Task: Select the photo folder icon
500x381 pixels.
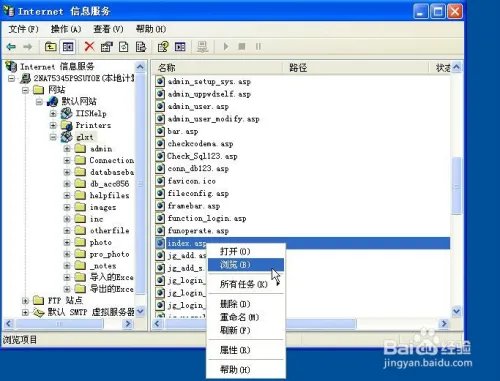Action: [x=80, y=242]
